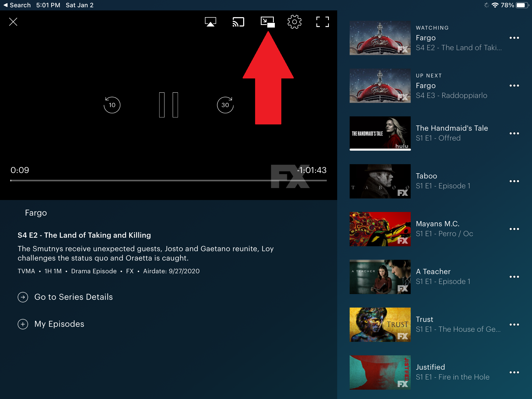Open more options for A Teacher

click(x=514, y=277)
